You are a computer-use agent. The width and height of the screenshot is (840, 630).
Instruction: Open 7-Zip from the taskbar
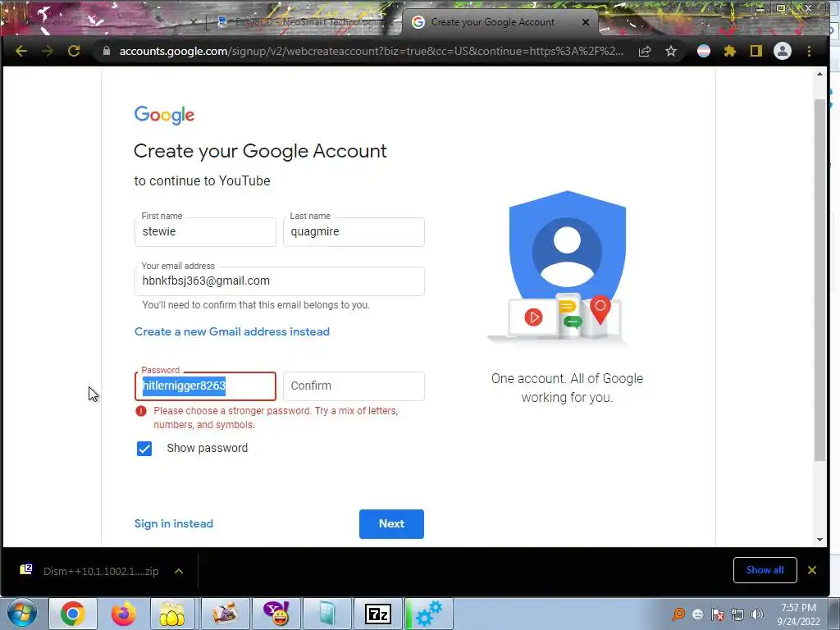(x=378, y=614)
